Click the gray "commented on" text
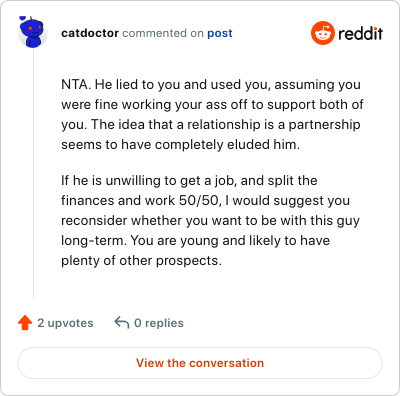400x396 pixels. pyautogui.click(x=163, y=33)
